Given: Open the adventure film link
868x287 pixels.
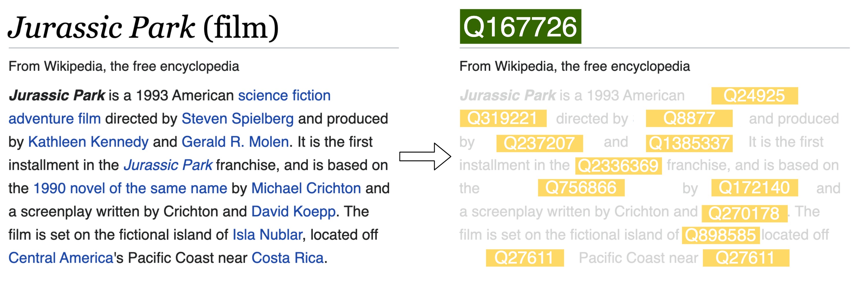Looking at the screenshot, I should (55, 119).
